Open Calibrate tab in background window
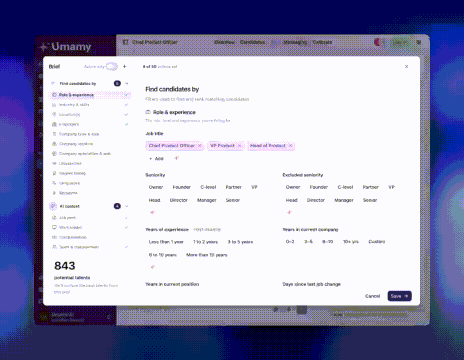This screenshot has width=464, height=360. click(x=322, y=42)
